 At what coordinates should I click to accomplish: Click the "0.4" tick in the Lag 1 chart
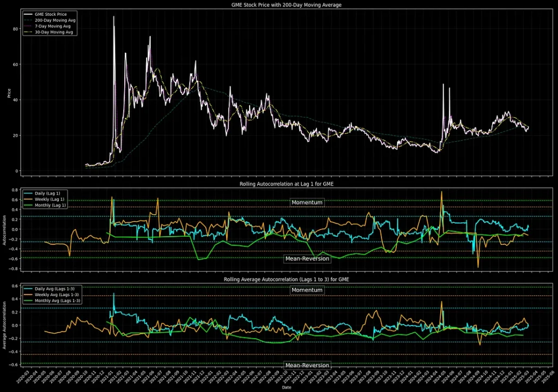[15, 210]
